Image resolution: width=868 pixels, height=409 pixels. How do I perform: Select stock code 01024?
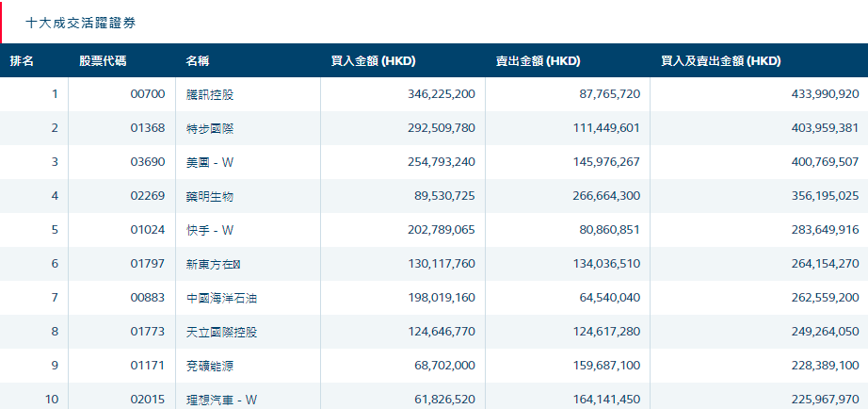click(148, 229)
